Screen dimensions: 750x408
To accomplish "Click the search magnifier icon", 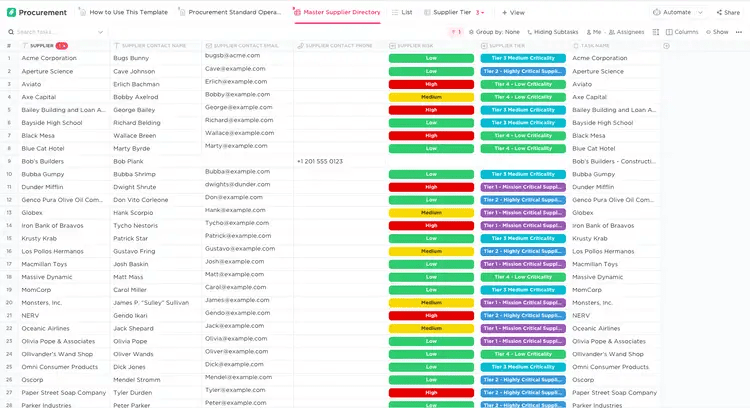I will coord(11,32).
